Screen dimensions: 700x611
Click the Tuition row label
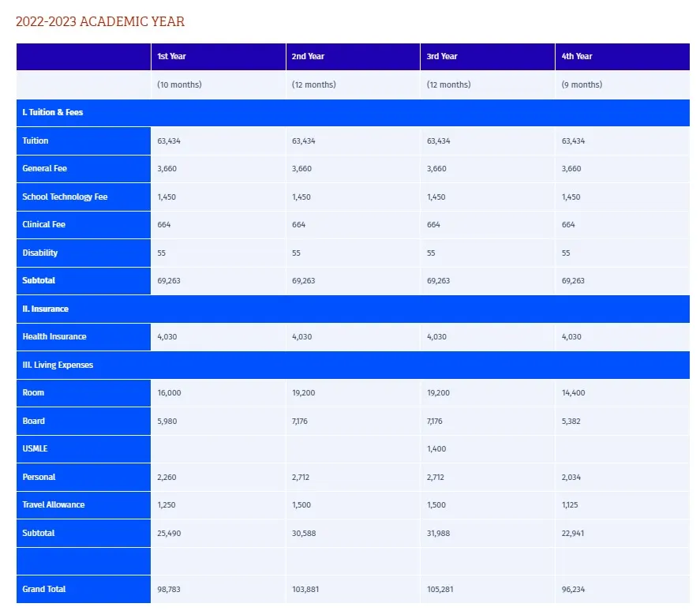[x=36, y=141]
